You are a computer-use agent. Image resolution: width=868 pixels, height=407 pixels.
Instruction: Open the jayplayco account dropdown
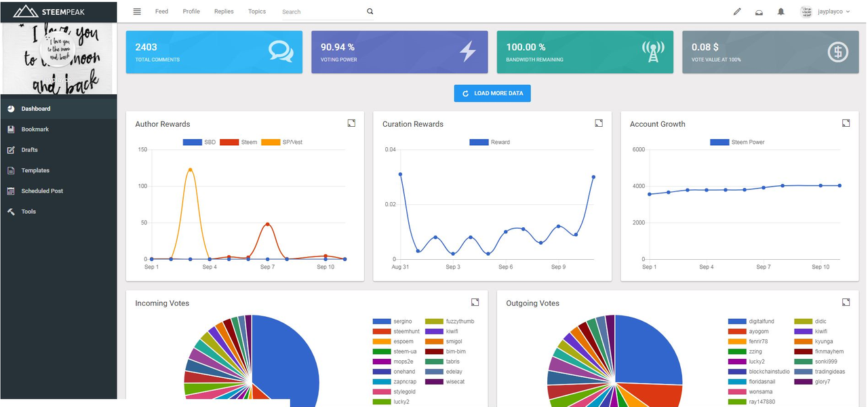tap(825, 12)
